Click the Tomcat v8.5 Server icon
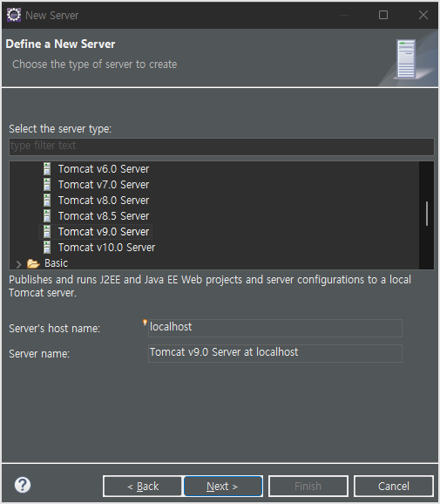This screenshot has height=504, width=440. point(47,216)
